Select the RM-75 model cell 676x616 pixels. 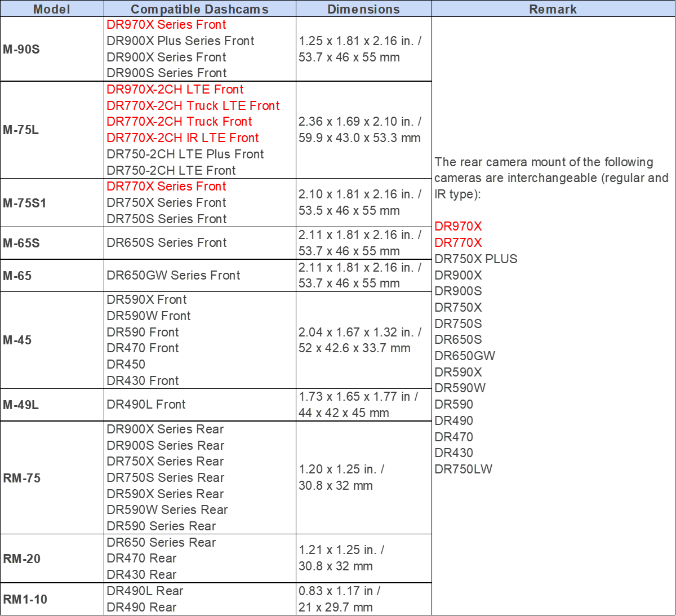tap(52, 478)
